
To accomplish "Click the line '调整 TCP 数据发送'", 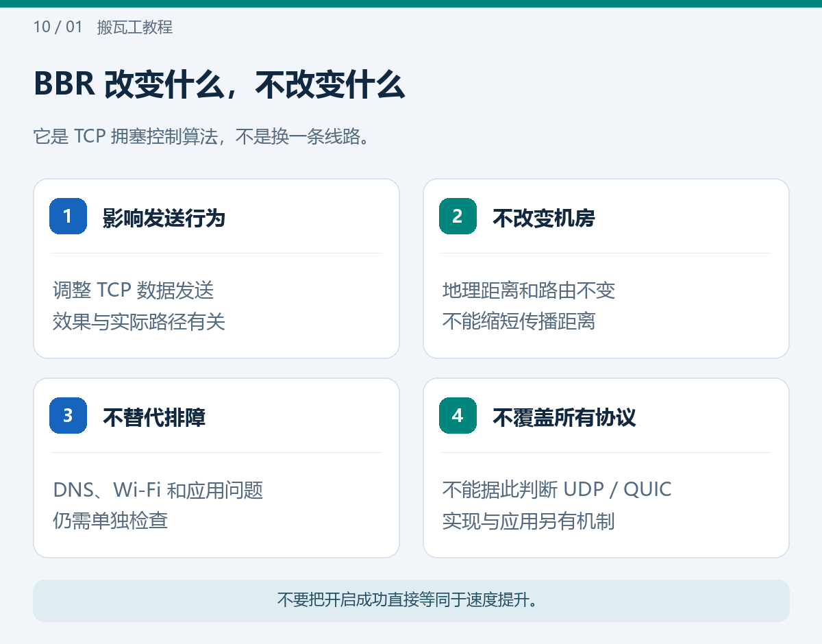I will click(x=134, y=290).
